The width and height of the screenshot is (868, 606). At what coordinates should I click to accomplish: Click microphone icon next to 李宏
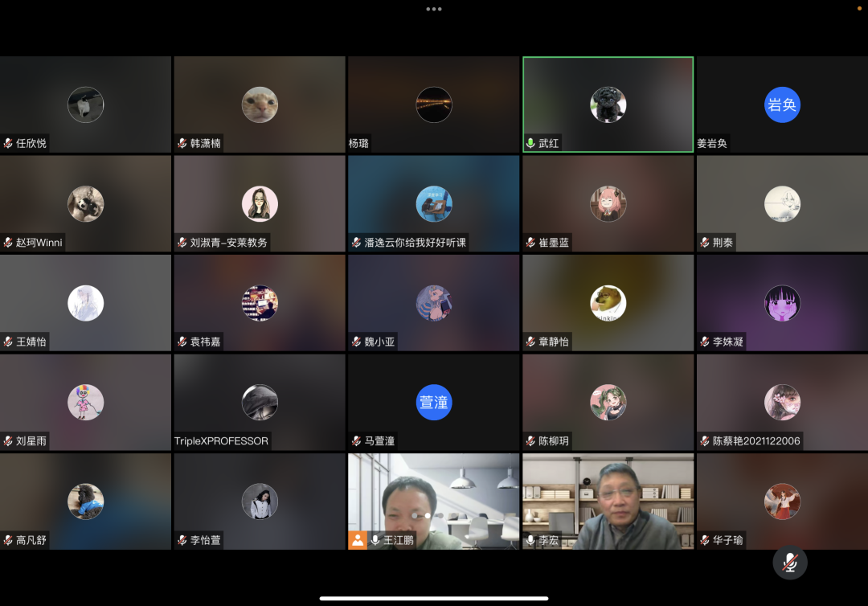530,540
